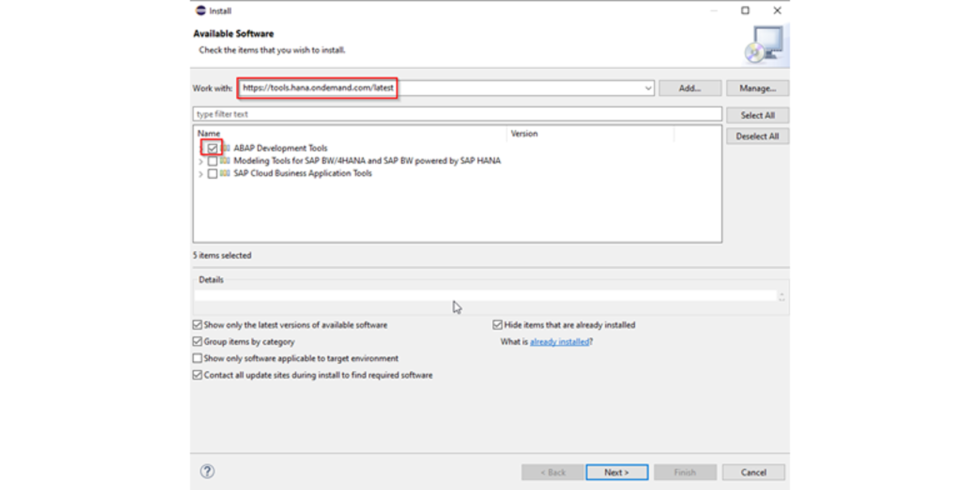Expand the Modeling Tools for SAP BW/4HANA node

(201, 161)
